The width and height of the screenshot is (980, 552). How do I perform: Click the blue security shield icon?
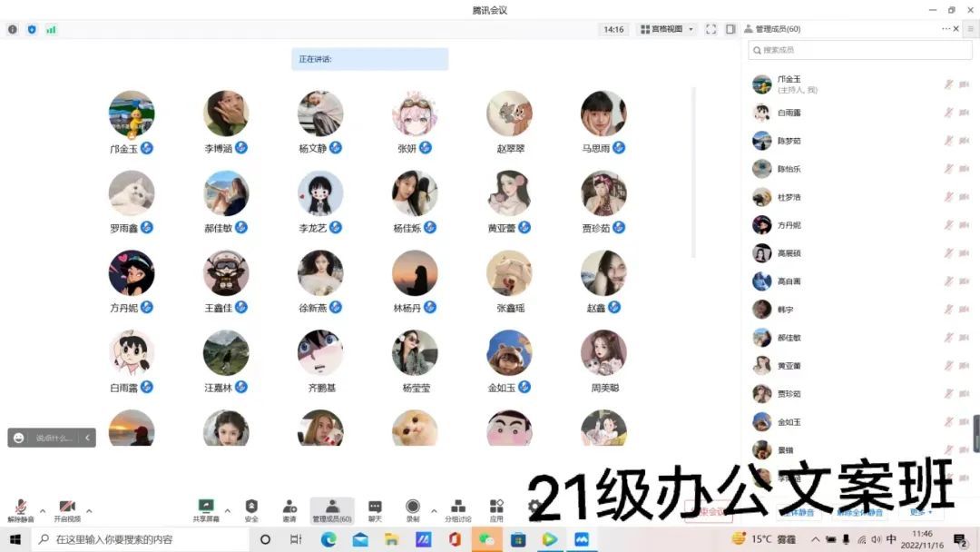(x=32, y=29)
